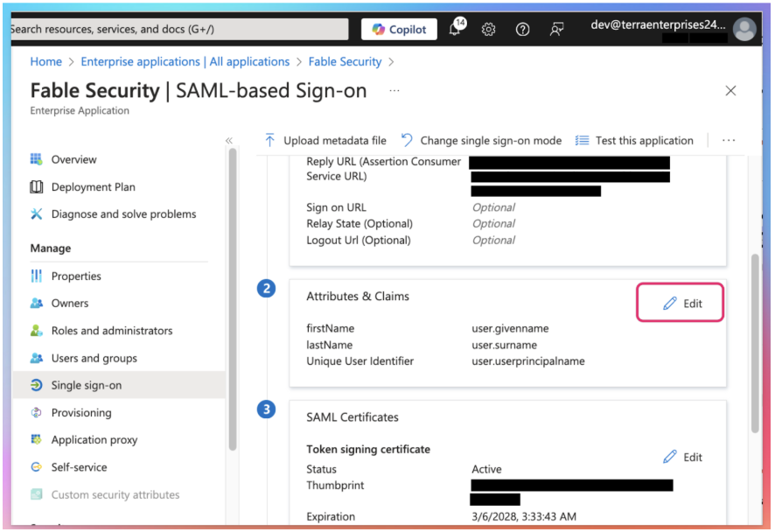Click the Properties bars icon

click(36, 276)
